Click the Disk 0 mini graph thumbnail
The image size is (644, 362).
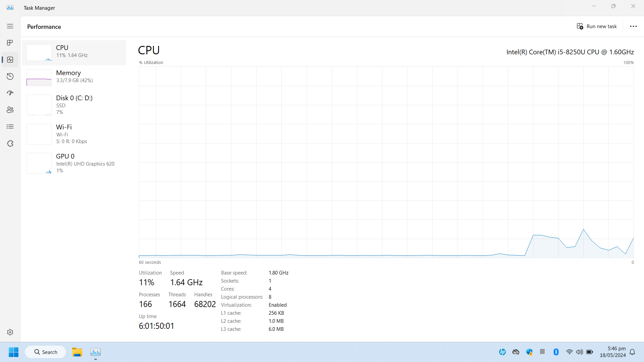click(x=39, y=105)
